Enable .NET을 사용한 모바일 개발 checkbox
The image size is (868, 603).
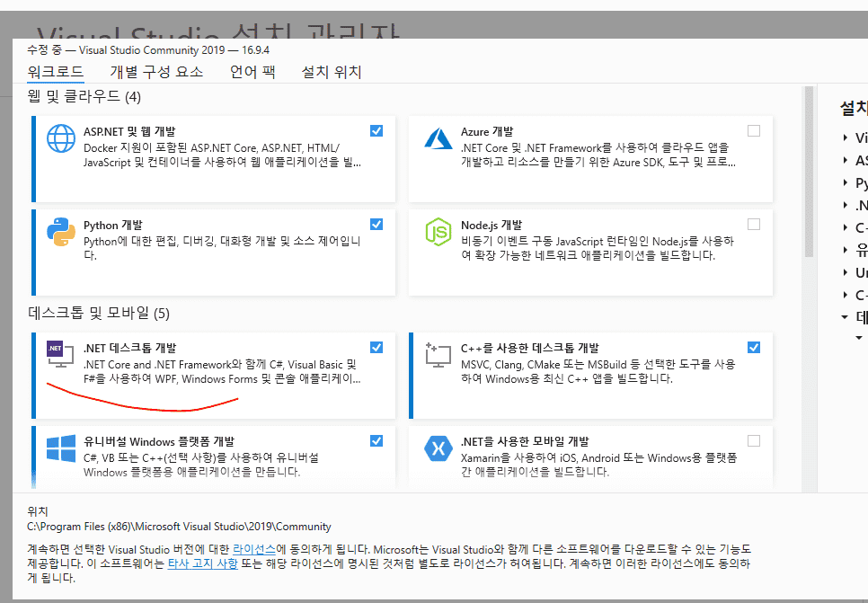point(754,440)
